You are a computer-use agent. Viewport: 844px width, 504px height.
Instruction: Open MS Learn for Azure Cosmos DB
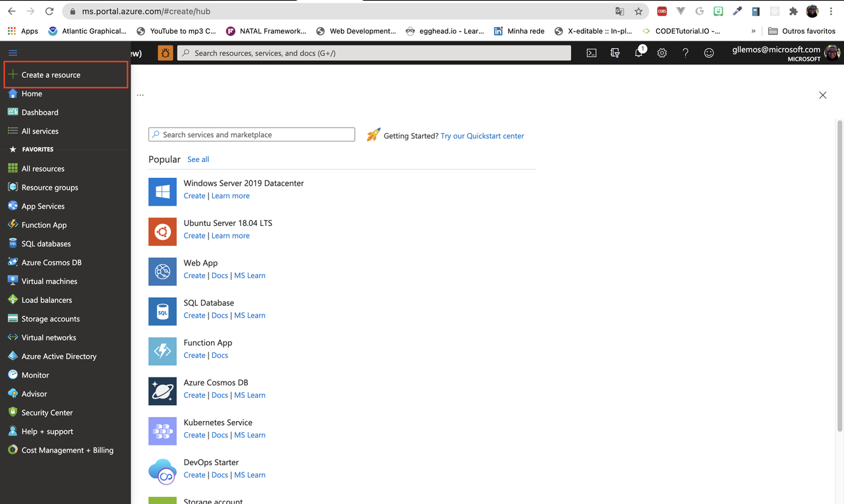(x=250, y=395)
